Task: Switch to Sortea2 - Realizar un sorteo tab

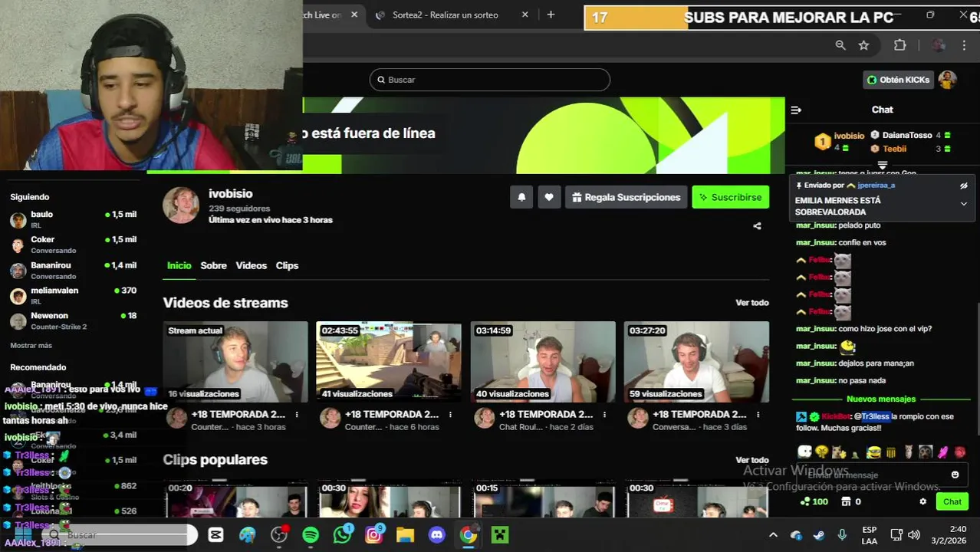Action: pos(451,15)
